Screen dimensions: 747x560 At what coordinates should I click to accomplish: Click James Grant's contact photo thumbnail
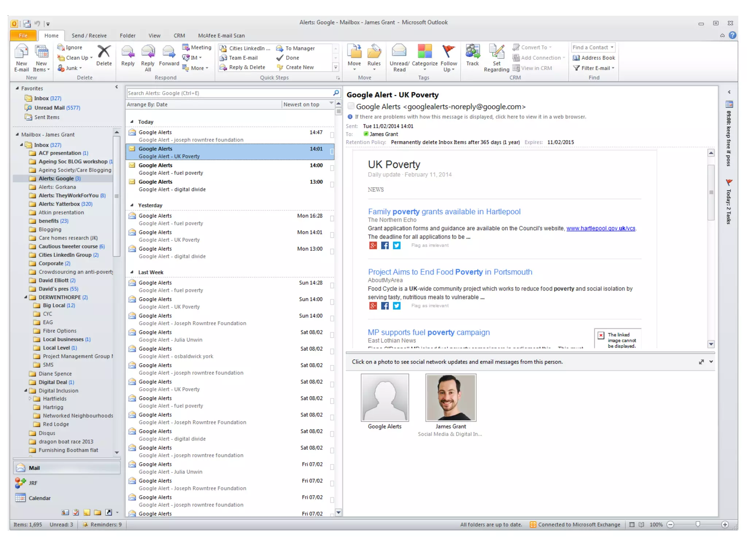click(x=450, y=397)
